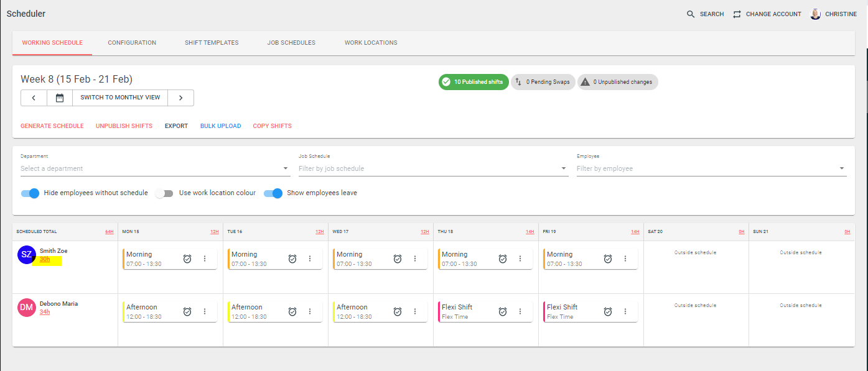Toggle Show employees leave switch
Image resolution: width=868 pixels, height=371 pixels.
(273, 193)
